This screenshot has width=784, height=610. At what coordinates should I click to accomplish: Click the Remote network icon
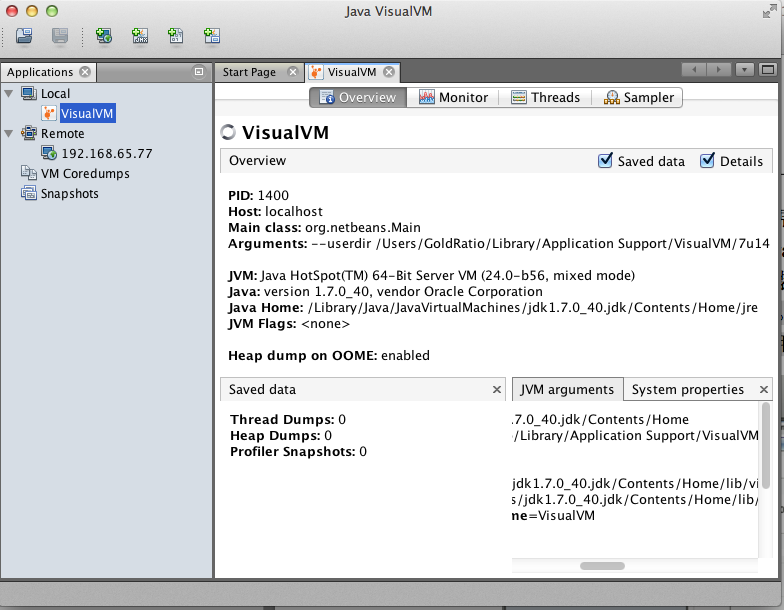[28, 134]
